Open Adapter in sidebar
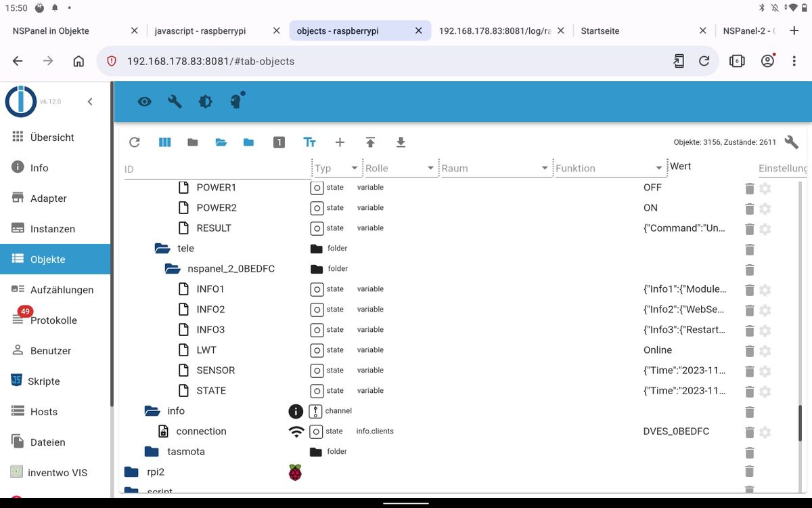812x508 pixels. point(55,198)
